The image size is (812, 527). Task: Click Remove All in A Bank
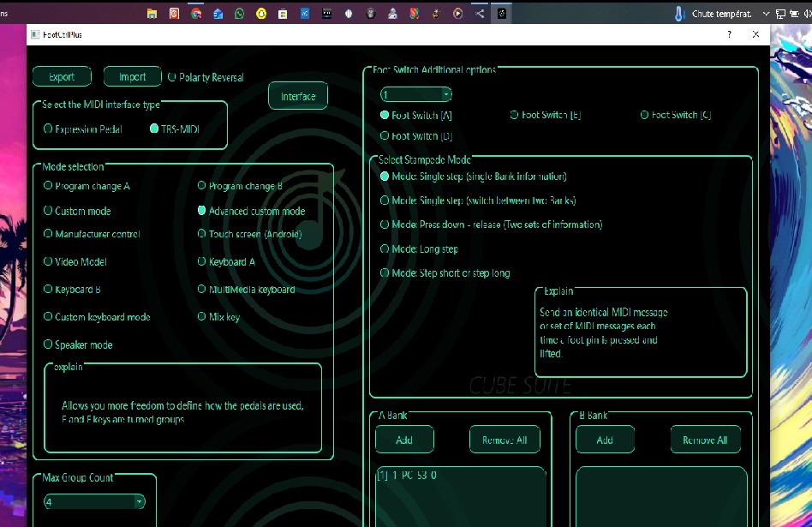pos(505,440)
